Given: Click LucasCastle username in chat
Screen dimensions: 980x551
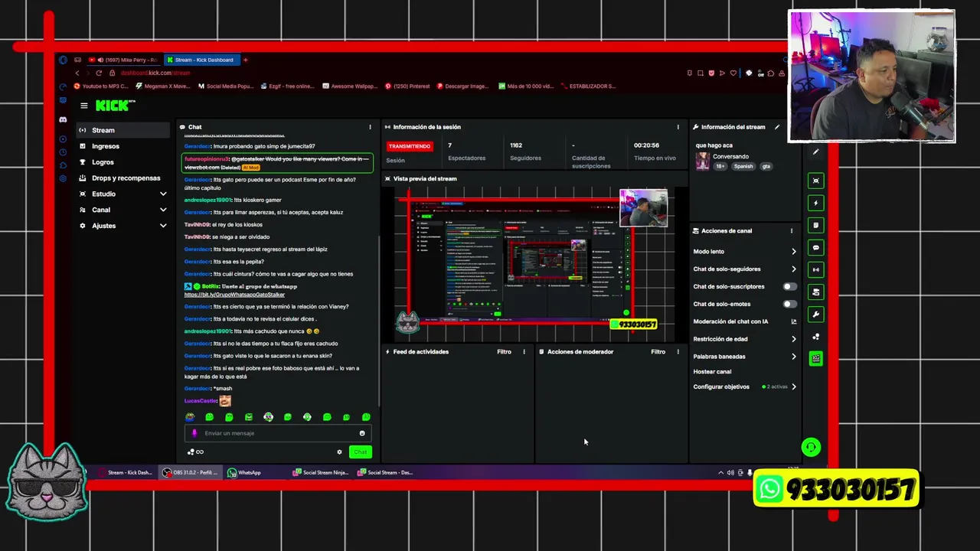Looking at the screenshot, I should coord(201,401).
